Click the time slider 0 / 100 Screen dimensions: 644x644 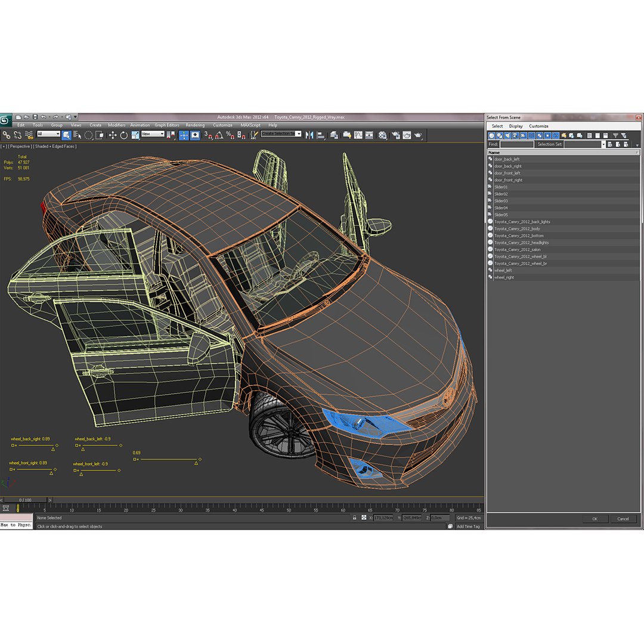(25, 500)
